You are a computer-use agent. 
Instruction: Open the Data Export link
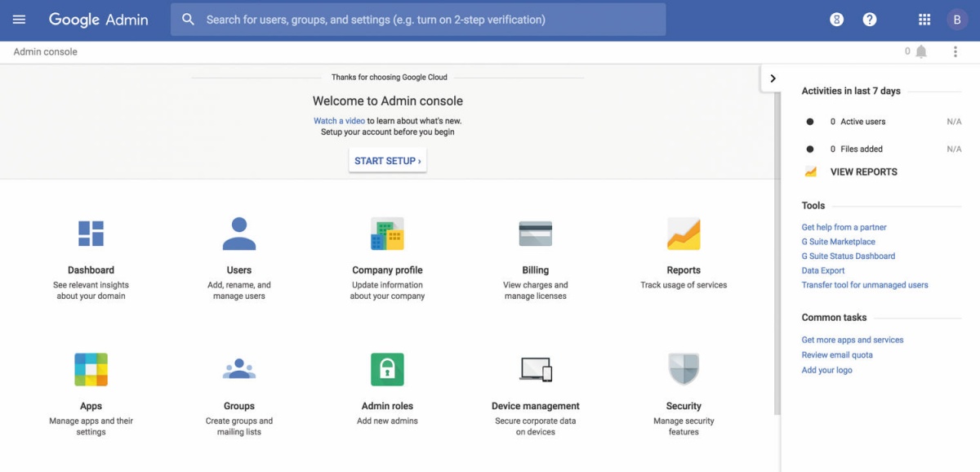(x=823, y=271)
